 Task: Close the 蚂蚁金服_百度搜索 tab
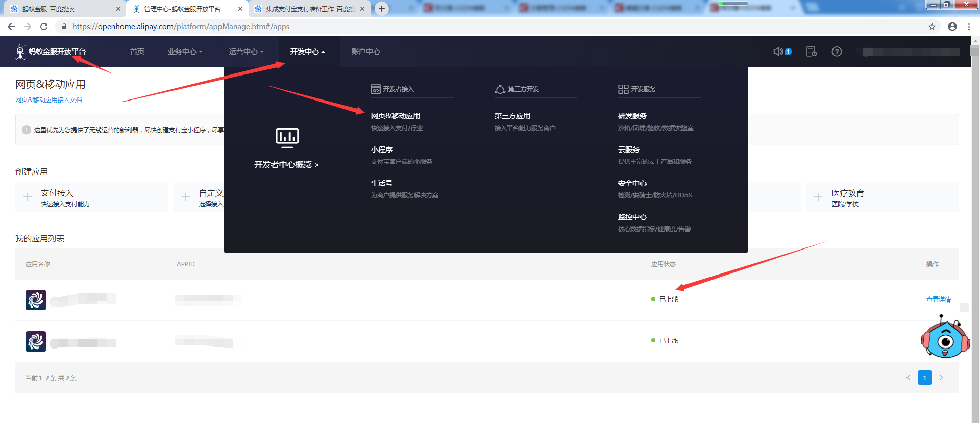pos(118,9)
